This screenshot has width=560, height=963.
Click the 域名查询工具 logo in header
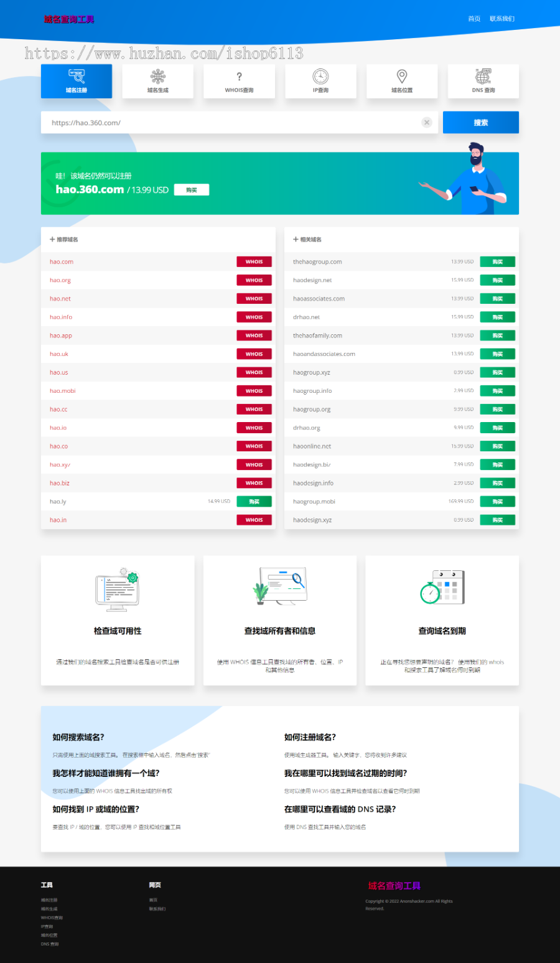point(69,19)
